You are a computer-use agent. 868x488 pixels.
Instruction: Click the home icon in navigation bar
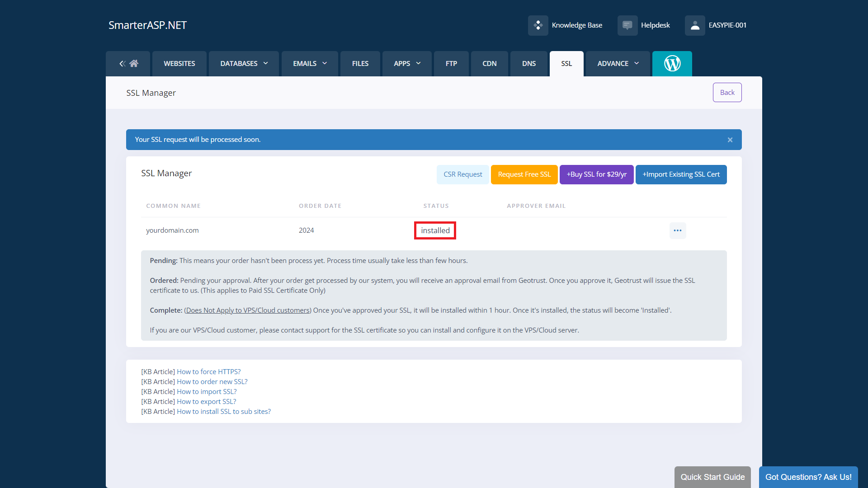133,63
